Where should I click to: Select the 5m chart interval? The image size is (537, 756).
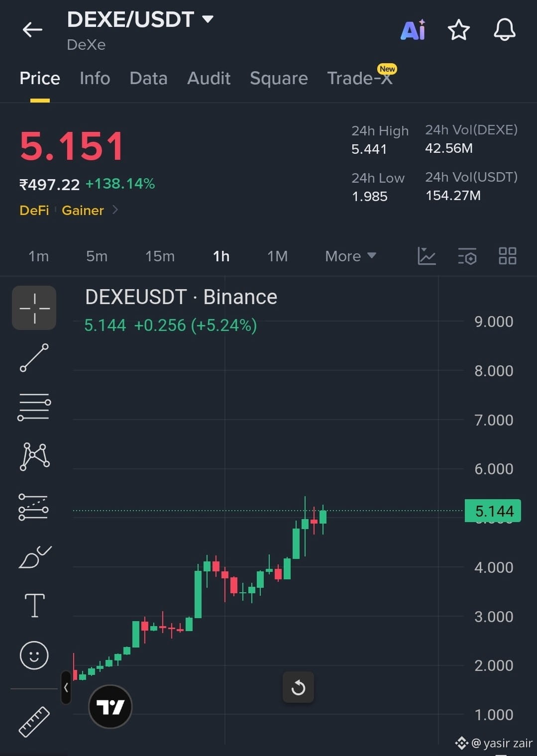tap(97, 256)
